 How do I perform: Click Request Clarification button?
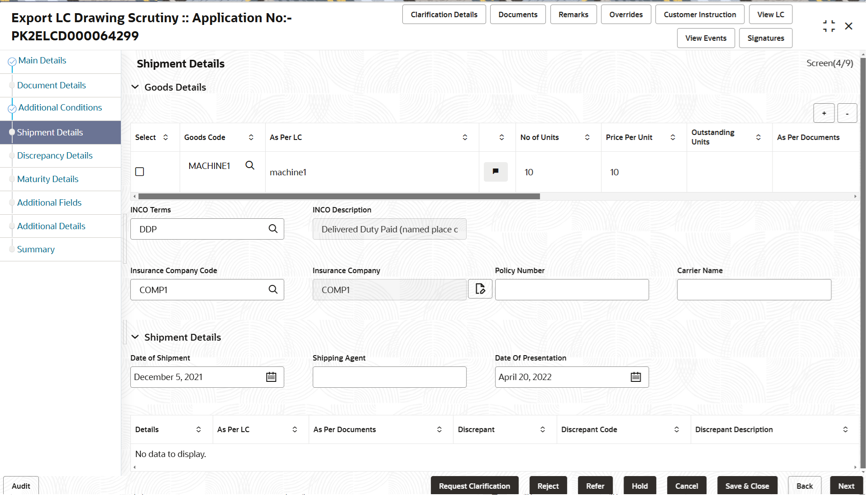(474, 486)
